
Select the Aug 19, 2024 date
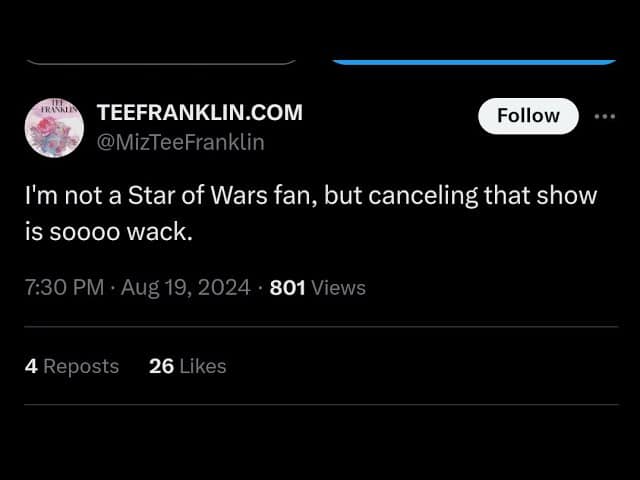tap(184, 288)
